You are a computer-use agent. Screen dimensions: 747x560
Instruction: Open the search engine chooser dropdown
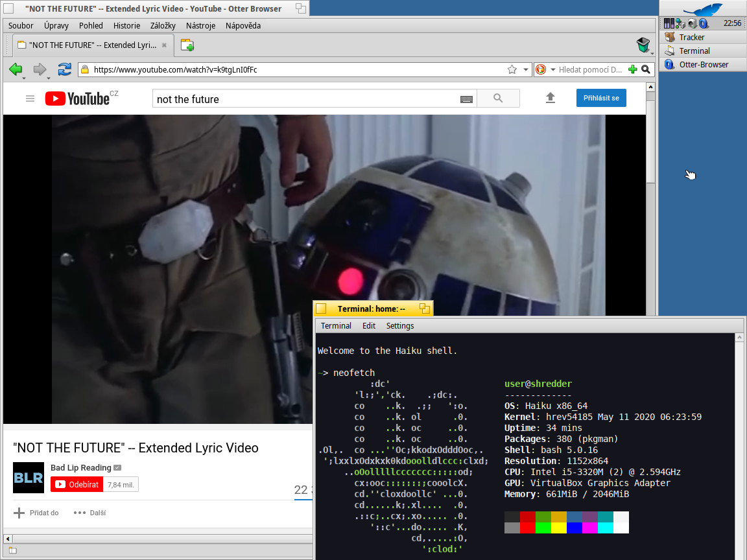[x=553, y=69]
